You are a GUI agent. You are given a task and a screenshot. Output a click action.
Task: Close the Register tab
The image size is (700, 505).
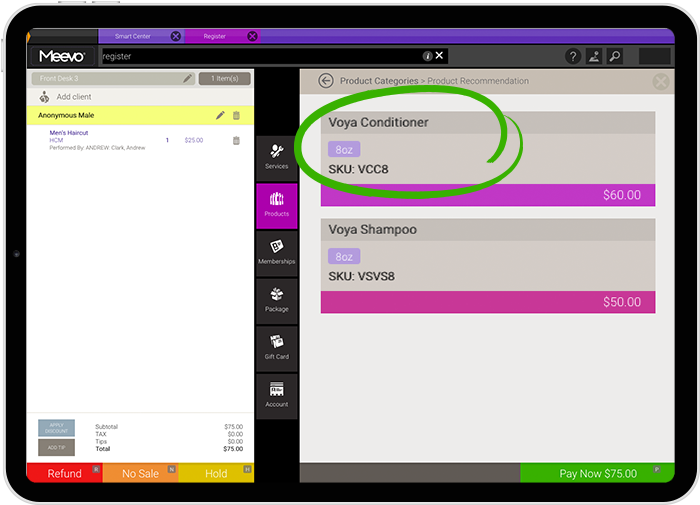point(252,37)
